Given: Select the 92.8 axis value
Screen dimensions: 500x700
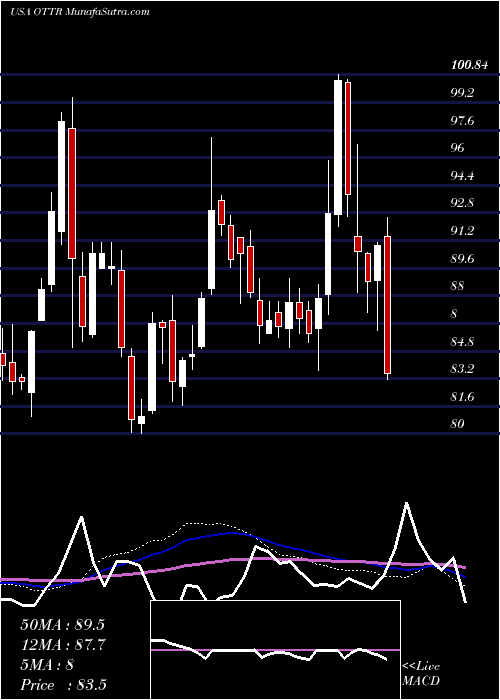Looking at the screenshot, I should coord(462,203).
